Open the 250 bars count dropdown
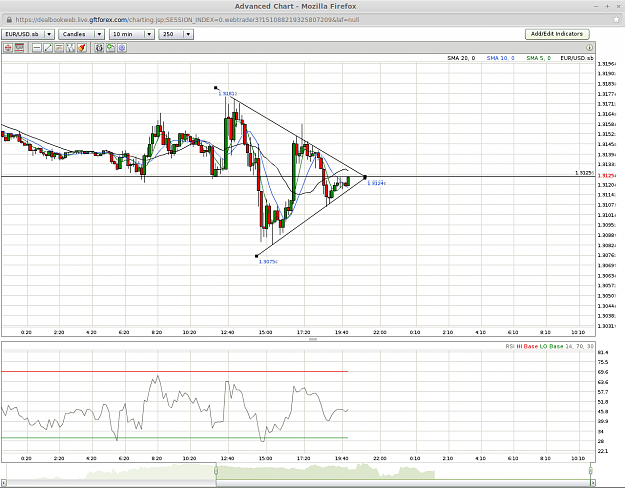Image resolution: width=625 pixels, height=488 pixels. (x=176, y=34)
